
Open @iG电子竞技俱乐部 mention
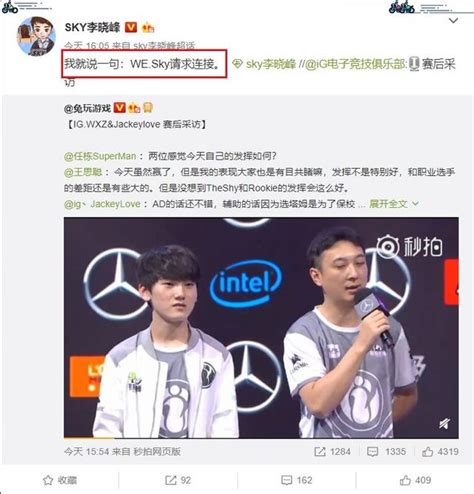[x=356, y=64]
